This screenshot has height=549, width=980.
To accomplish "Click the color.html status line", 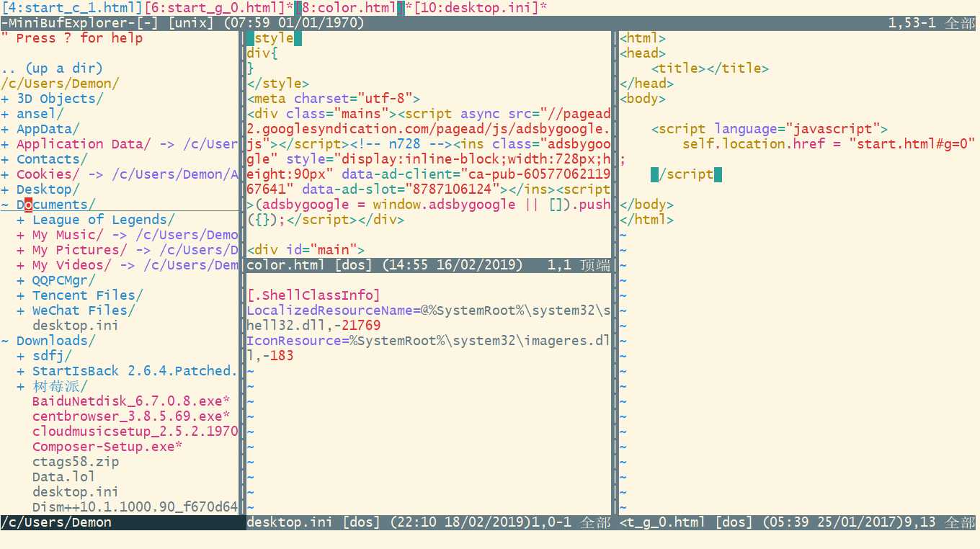I will point(429,265).
